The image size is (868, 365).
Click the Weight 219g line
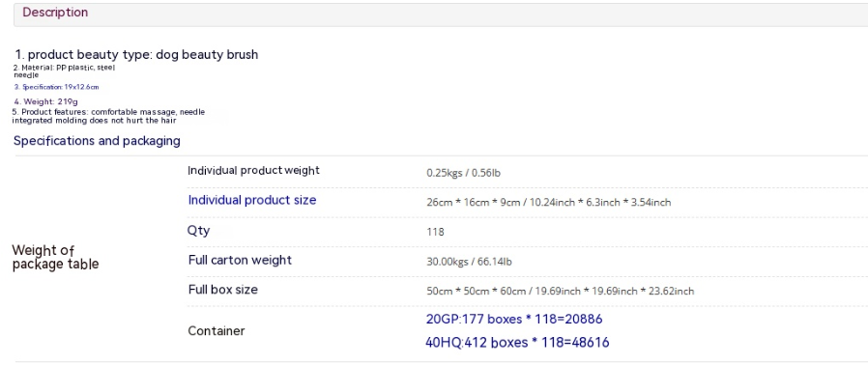(x=46, y=101)
